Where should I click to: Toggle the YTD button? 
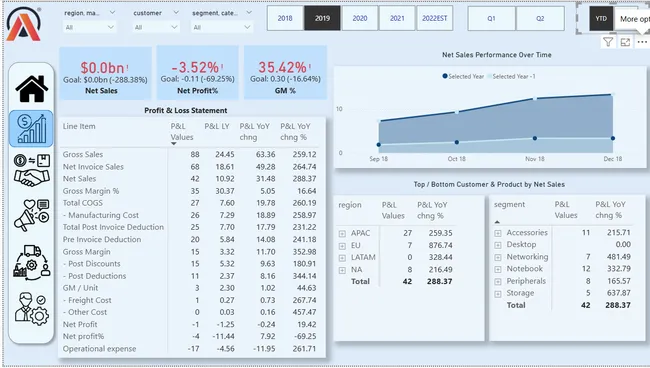(x=601, y=18)
